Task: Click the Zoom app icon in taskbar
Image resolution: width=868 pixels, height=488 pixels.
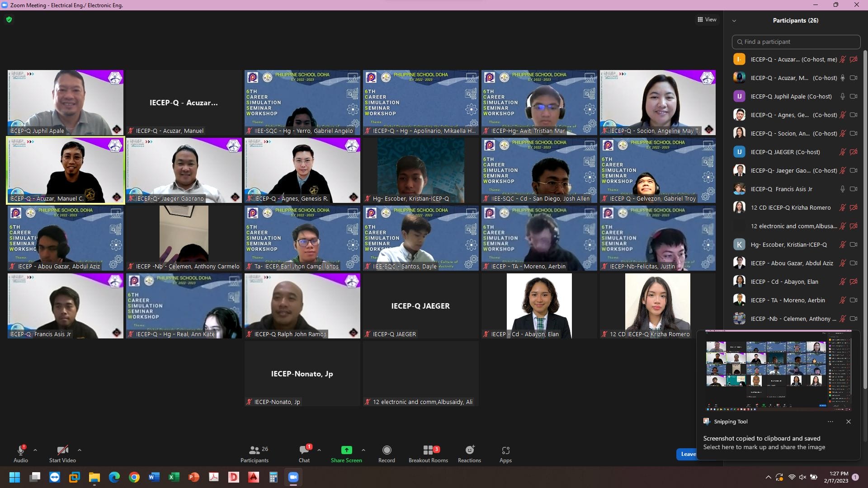Action: (293, 477)
